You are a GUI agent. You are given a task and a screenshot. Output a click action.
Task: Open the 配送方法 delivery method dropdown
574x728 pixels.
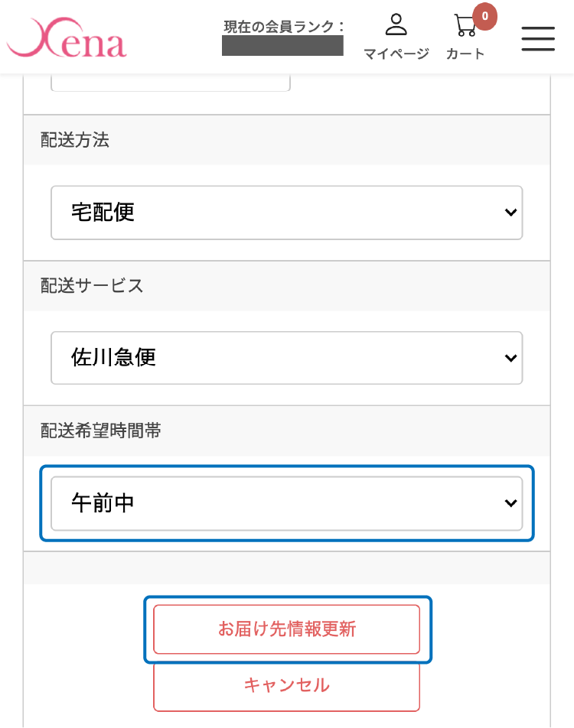[x=287, y=213]
